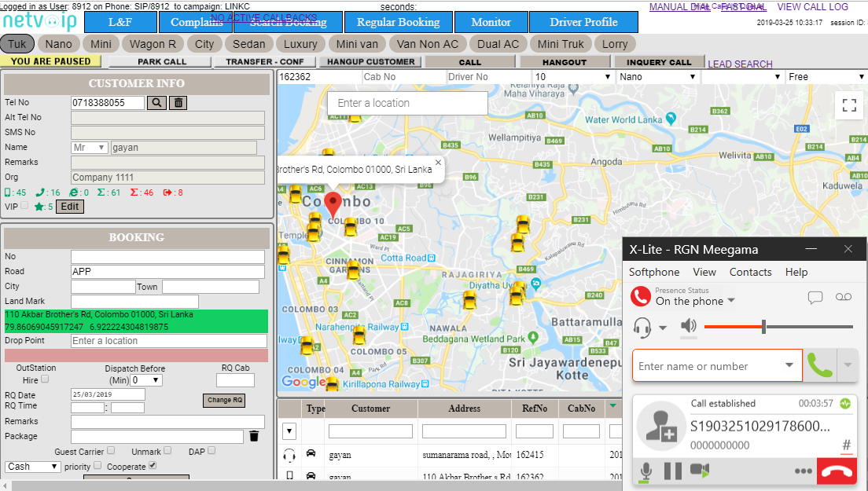Screen dimensions: 868x491
Task: Open the Free status dropdown
Action: click(826, 77)
